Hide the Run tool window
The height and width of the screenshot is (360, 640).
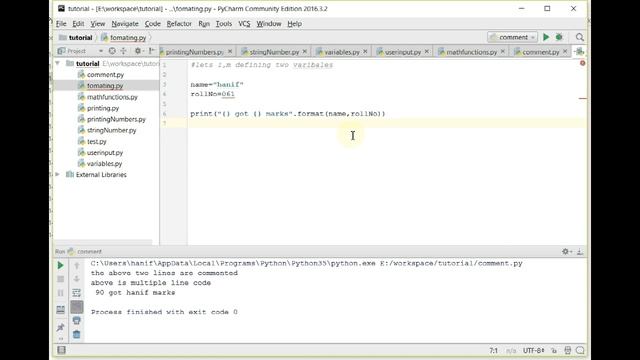click(580, 251)
